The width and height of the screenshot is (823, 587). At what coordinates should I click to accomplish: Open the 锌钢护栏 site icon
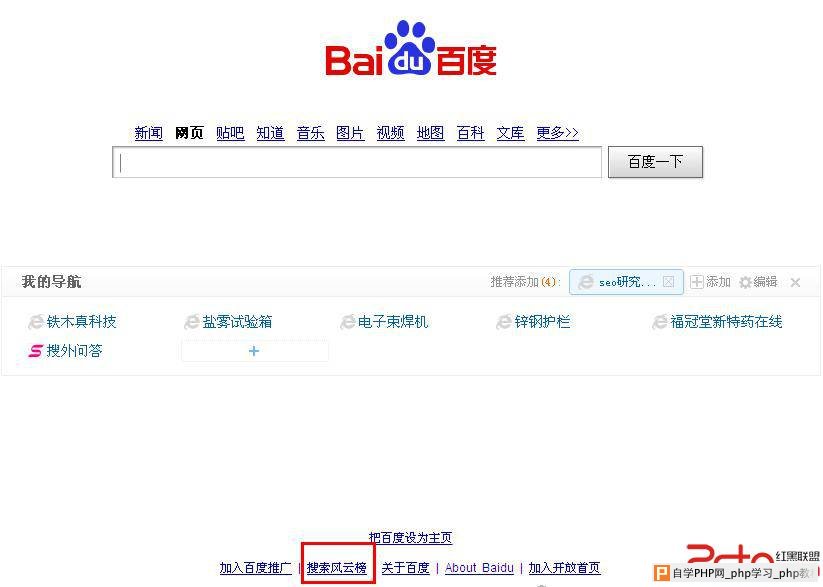(503, 322)
